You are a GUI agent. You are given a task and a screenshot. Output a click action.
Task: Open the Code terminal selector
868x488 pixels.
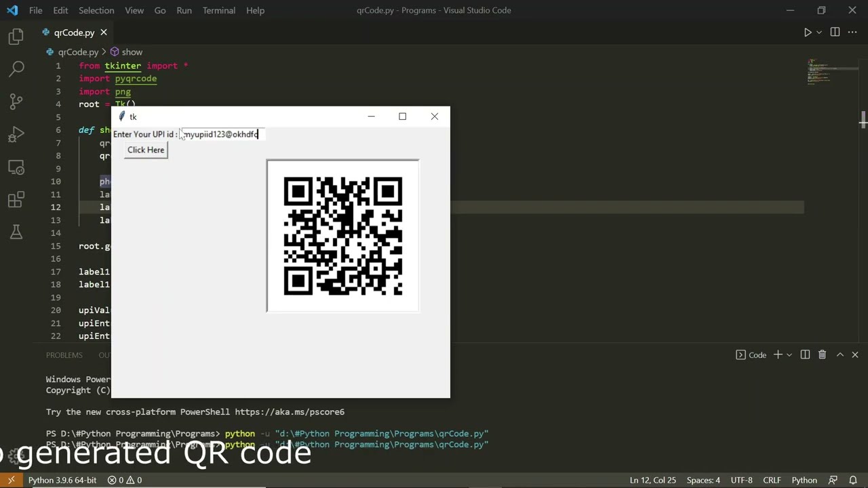(x=751, y=355)
